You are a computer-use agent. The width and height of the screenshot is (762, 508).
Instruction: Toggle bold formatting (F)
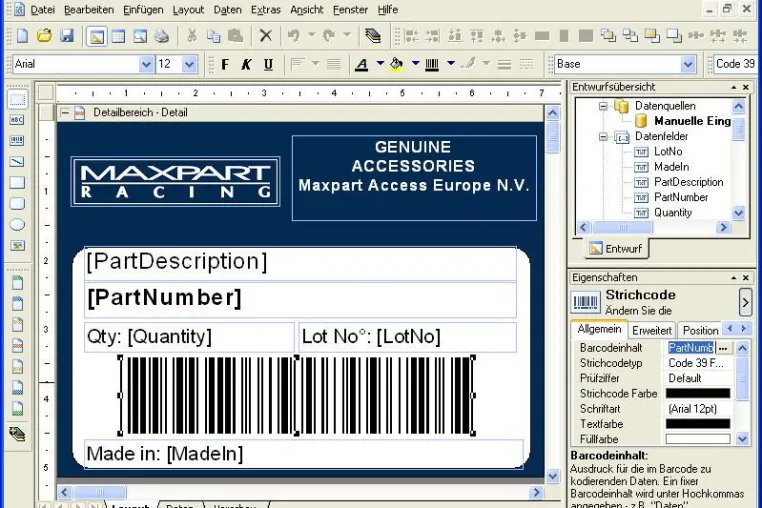(225, 64)
